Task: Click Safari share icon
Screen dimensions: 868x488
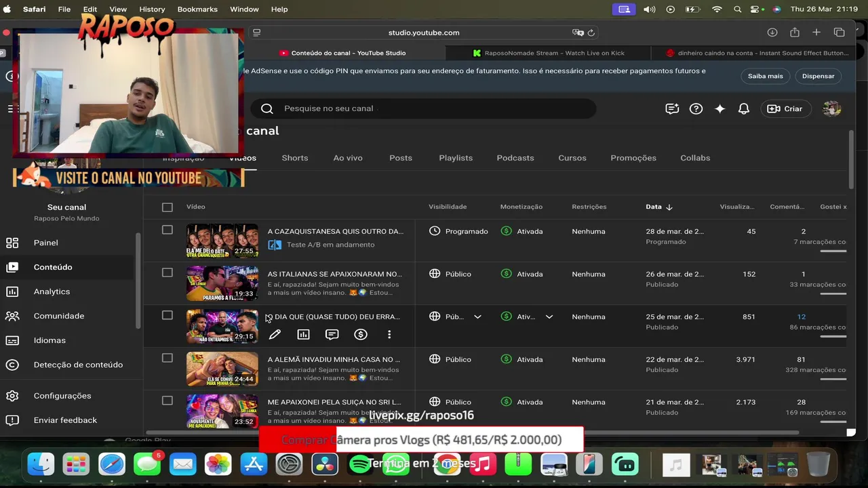Action: pos(795,33)
